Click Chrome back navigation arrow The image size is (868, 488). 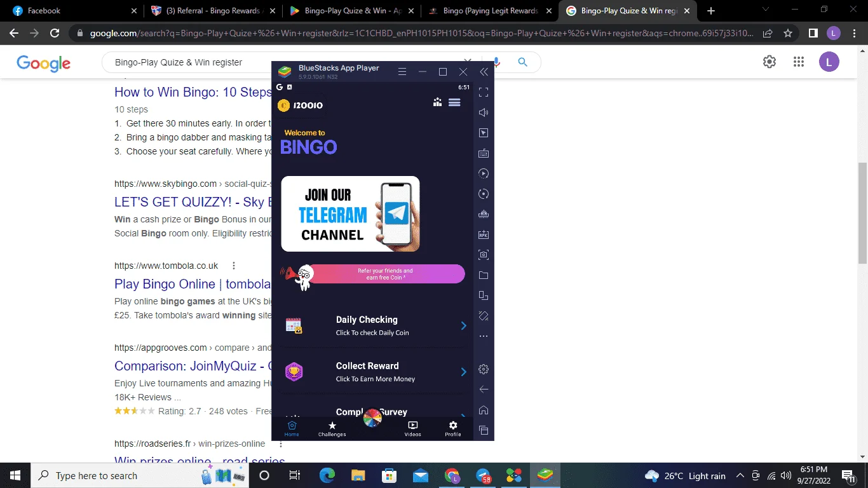(14, 33)
